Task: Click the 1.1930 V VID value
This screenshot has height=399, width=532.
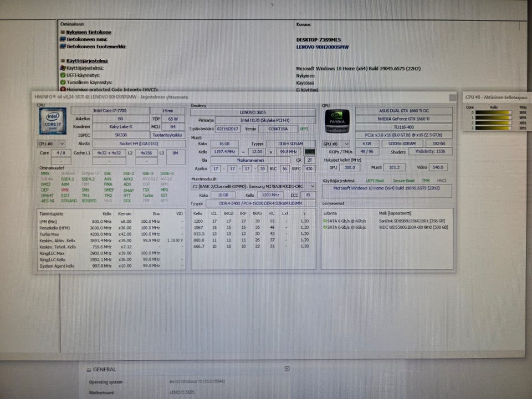Action: pos(175,241)
